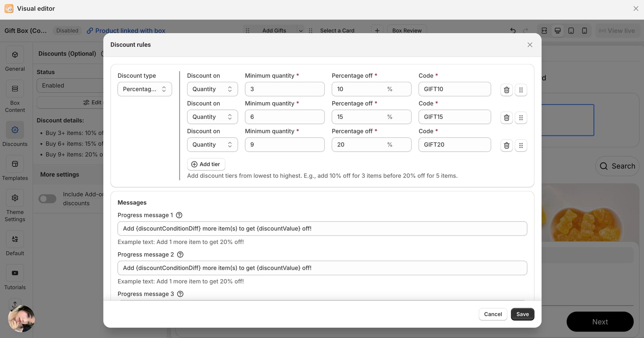Open Discount on dropdown for third tier

[x=212, y=145]
